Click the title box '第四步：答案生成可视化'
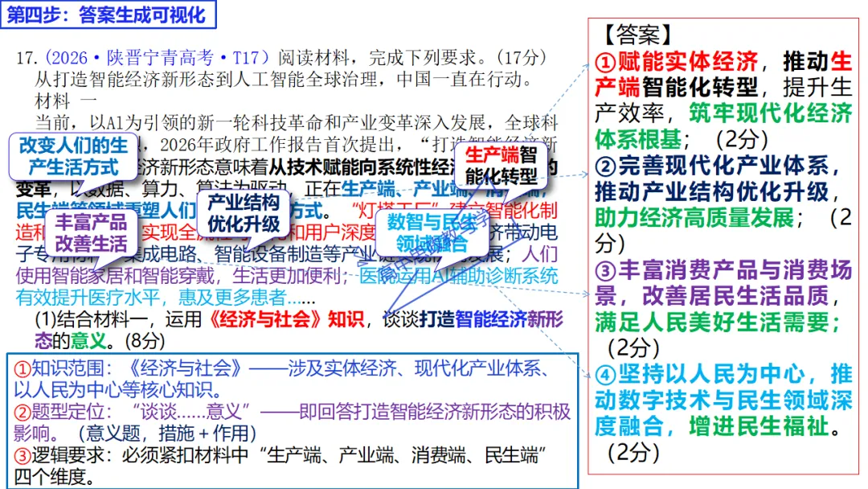868x489 pixels. tap(108, 14)
